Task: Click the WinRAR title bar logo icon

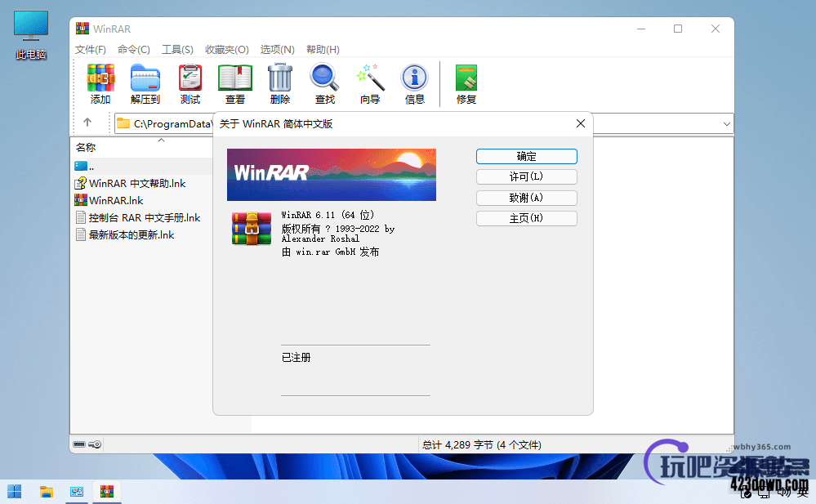Action: pyautogui.click(x=82, y=29)
